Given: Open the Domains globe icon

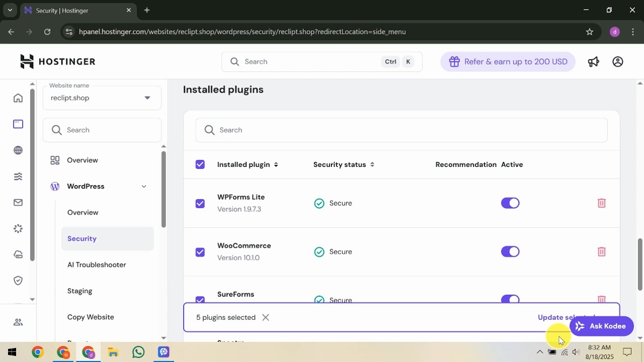Looking at the screenshot, I should coord(18,150).
